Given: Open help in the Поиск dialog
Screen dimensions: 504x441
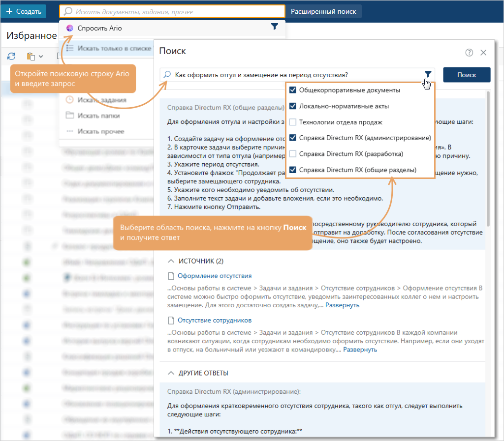Looking at the screenshot, I should click(469, 53).
